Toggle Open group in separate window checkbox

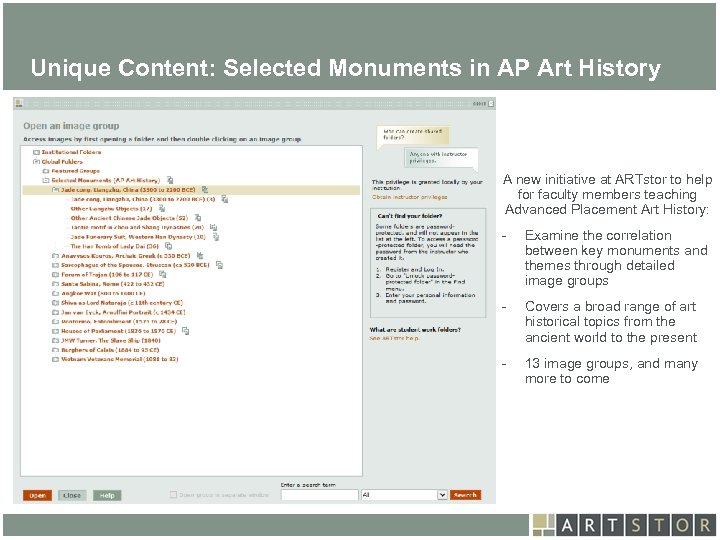(174, 494)
